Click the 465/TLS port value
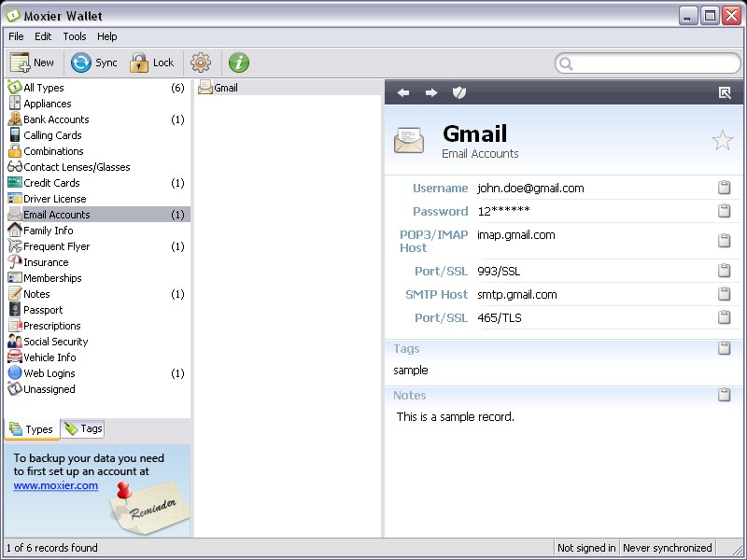Screen dimensions: 747x560 [500, 317]
